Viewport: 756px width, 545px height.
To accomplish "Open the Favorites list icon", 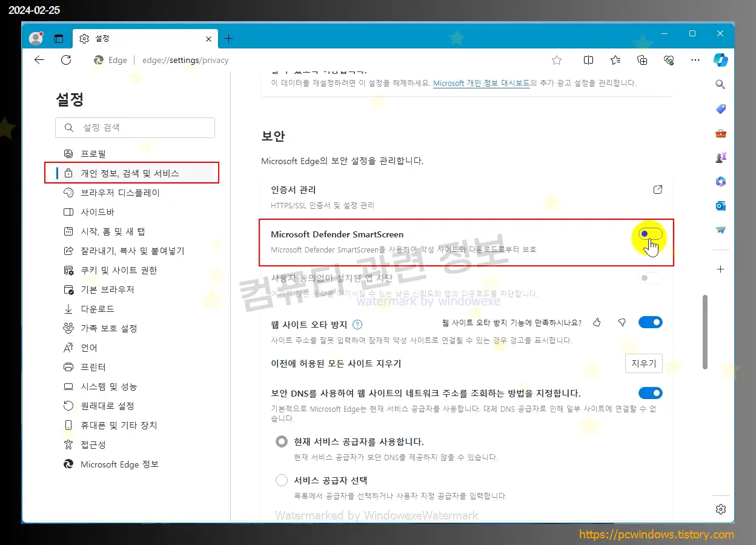I will pos(615,60).
